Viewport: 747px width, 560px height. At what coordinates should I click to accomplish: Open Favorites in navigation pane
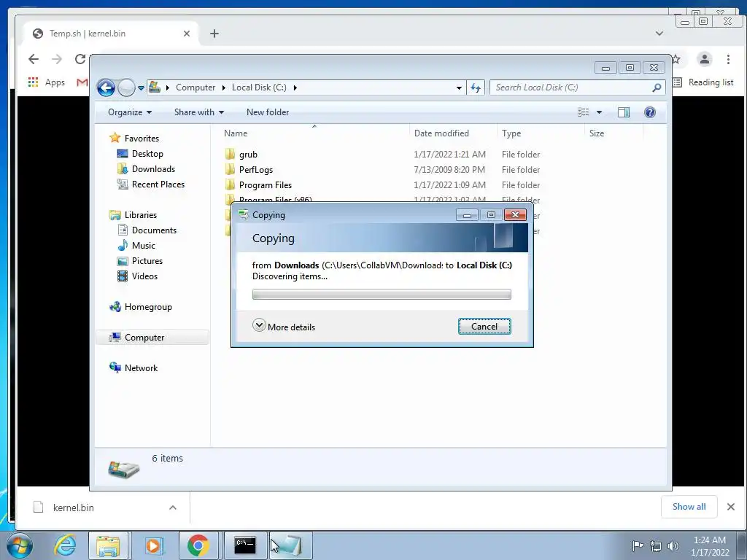tap(142, 138)
